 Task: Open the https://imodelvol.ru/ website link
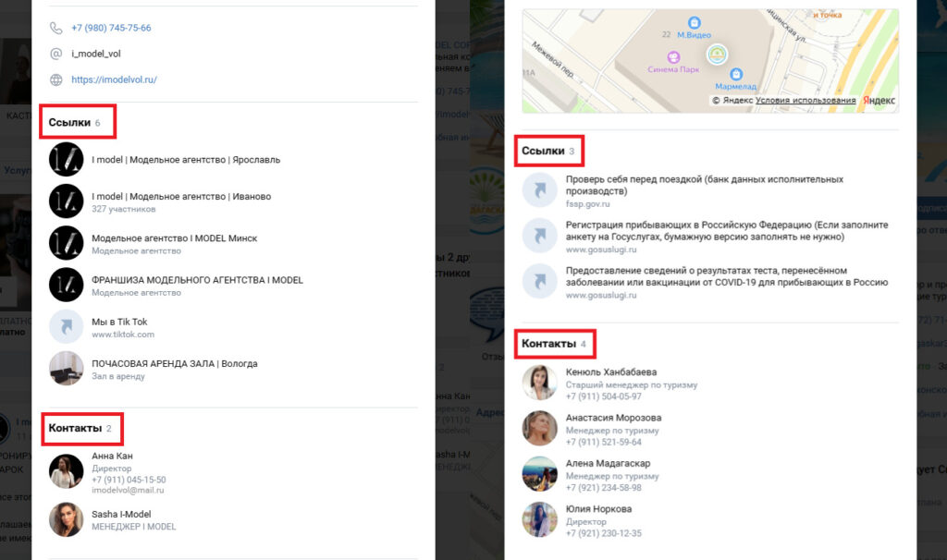click(114, 79)
